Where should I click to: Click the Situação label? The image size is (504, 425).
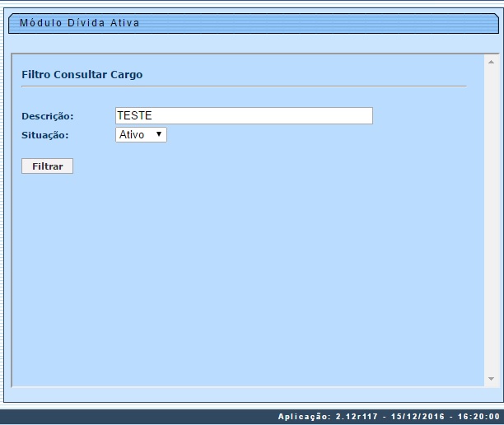tap(45, 134)
